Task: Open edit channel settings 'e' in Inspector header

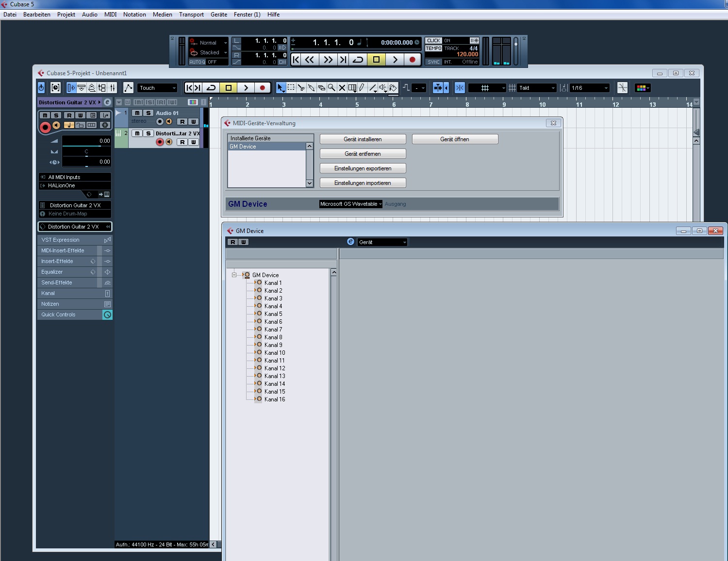Action: pos(107,102)
